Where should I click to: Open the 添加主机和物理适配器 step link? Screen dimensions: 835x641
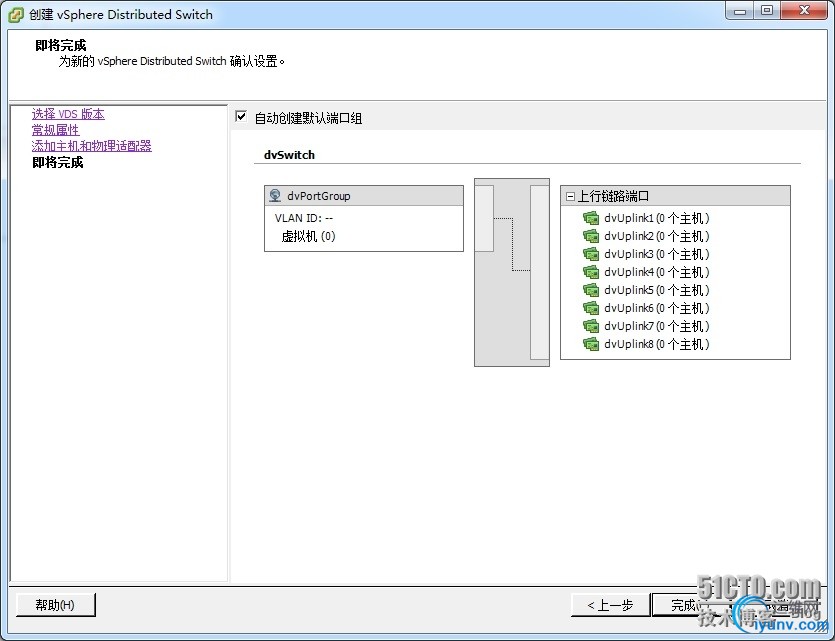pos(92,146)
